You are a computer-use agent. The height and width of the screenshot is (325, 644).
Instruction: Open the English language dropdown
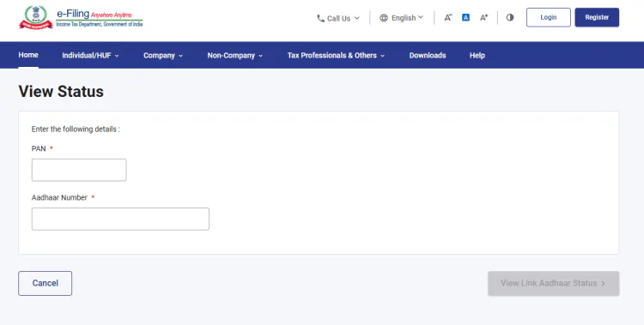coord(401,18)
